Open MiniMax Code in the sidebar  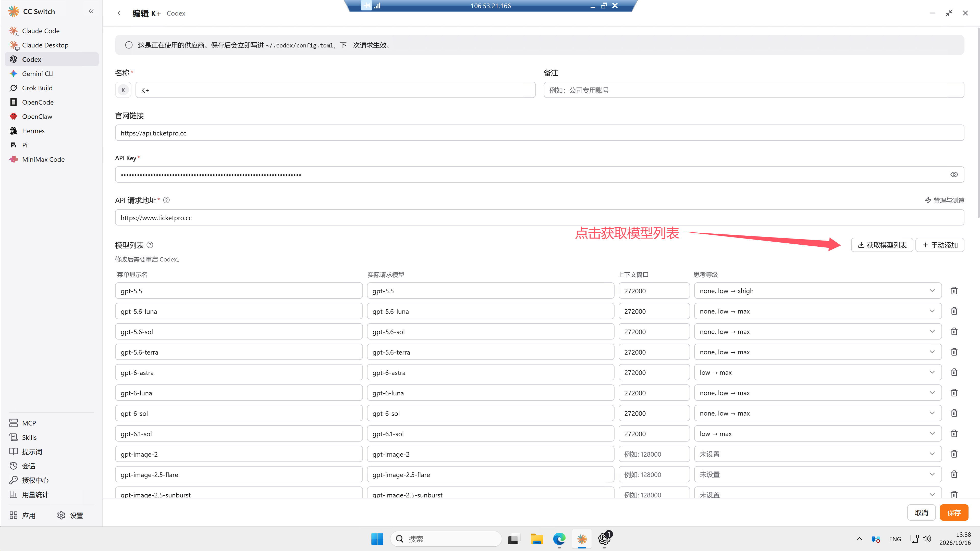point(52,159)
